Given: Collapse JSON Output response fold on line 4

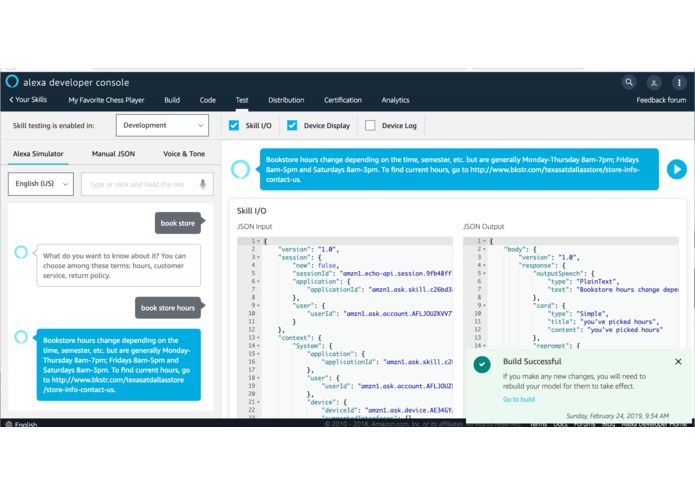Looking at the screenshot, I should tap(484, 265).
